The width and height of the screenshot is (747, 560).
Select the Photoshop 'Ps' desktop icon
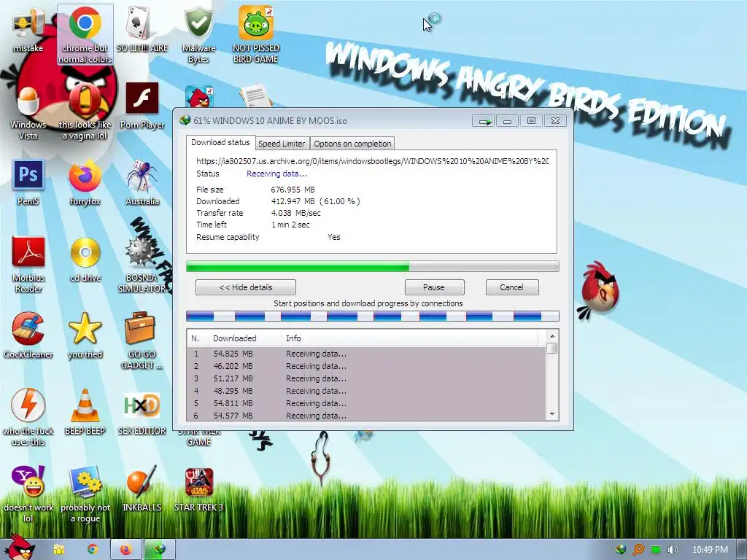point(28,182)
